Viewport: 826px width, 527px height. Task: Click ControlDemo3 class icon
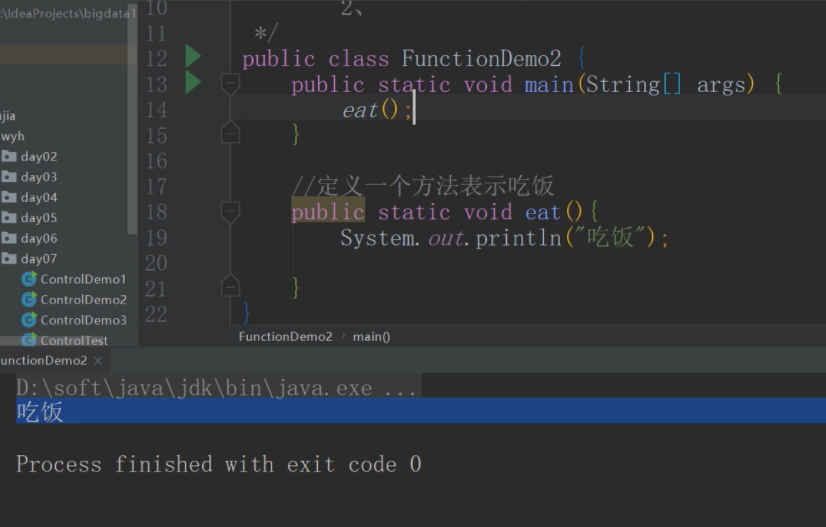coord(29,320)
